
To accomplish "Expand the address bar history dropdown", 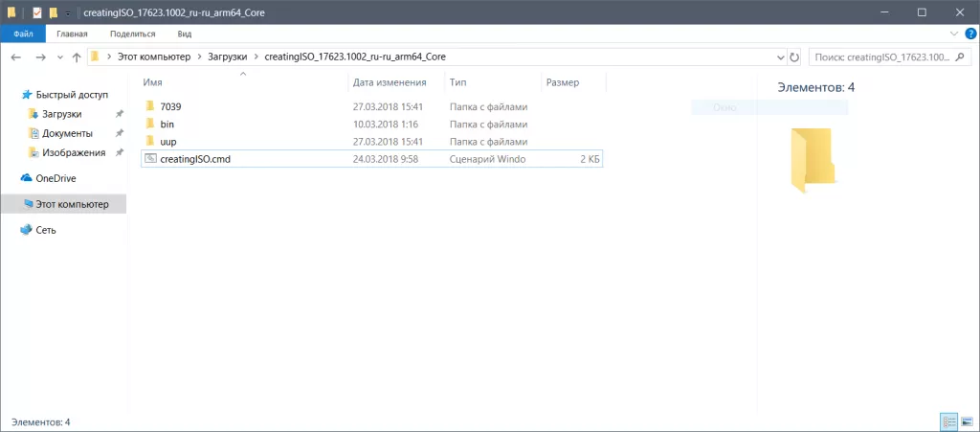I will [781, 57].
